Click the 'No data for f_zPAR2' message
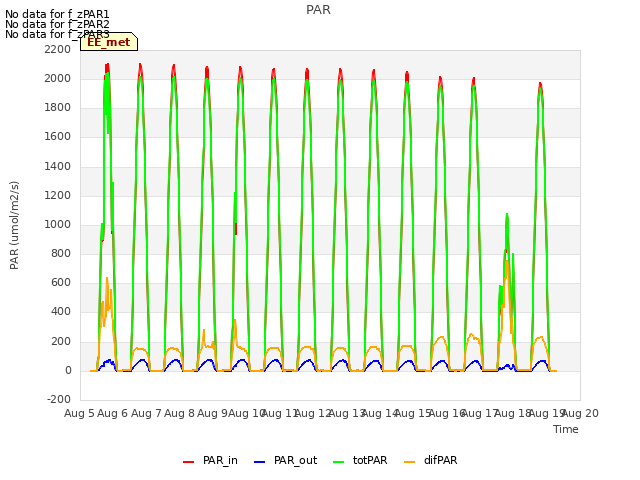640x480 pixels. pos(57,24)
